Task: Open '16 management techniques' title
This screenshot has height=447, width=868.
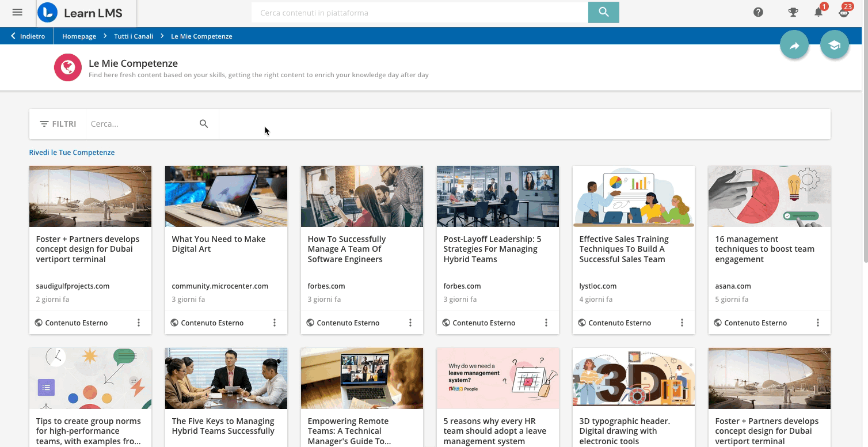Action: pyautogui.click(x=765, y=249)
